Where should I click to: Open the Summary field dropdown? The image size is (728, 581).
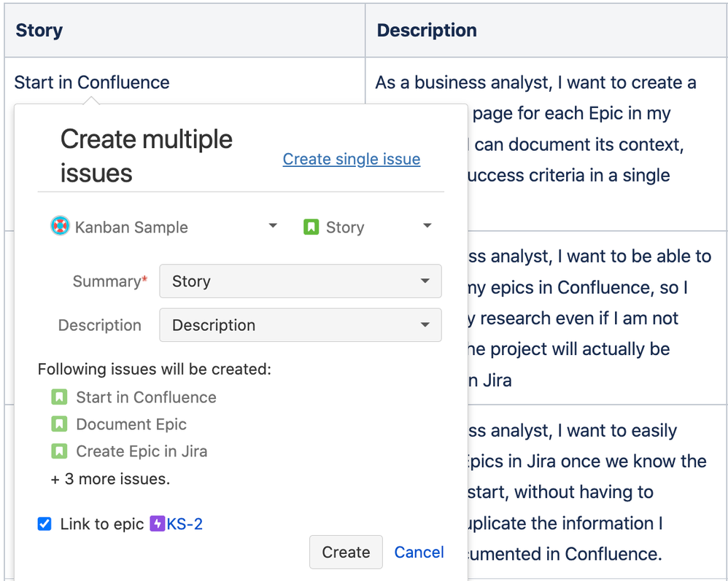click(301, 281)
